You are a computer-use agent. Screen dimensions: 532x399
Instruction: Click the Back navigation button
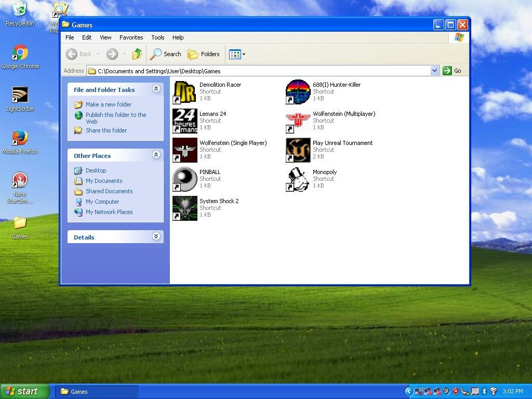click(x=79, y=54)
